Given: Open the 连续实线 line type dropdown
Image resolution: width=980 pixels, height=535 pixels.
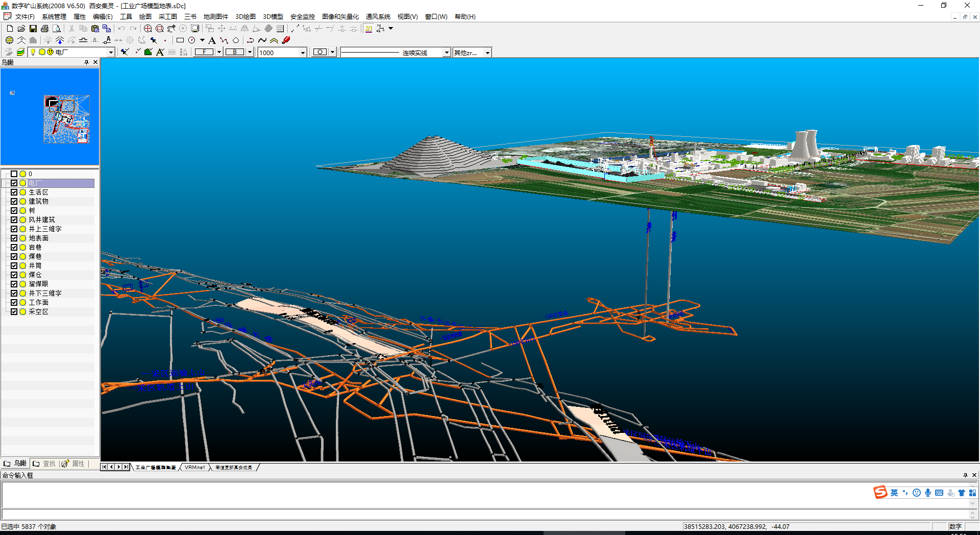Looking at the screenshot, I should (x=446, y=53).
